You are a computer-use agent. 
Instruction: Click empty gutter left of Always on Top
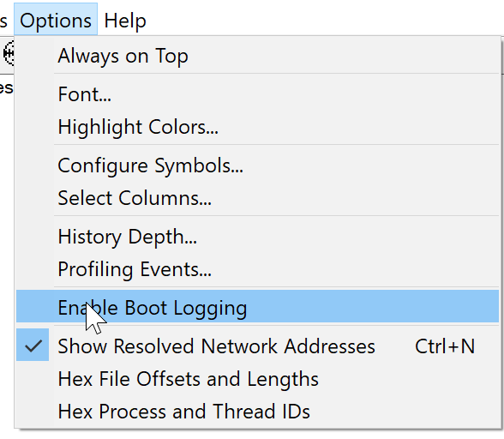pyautogui.click(x=33, y=56)
